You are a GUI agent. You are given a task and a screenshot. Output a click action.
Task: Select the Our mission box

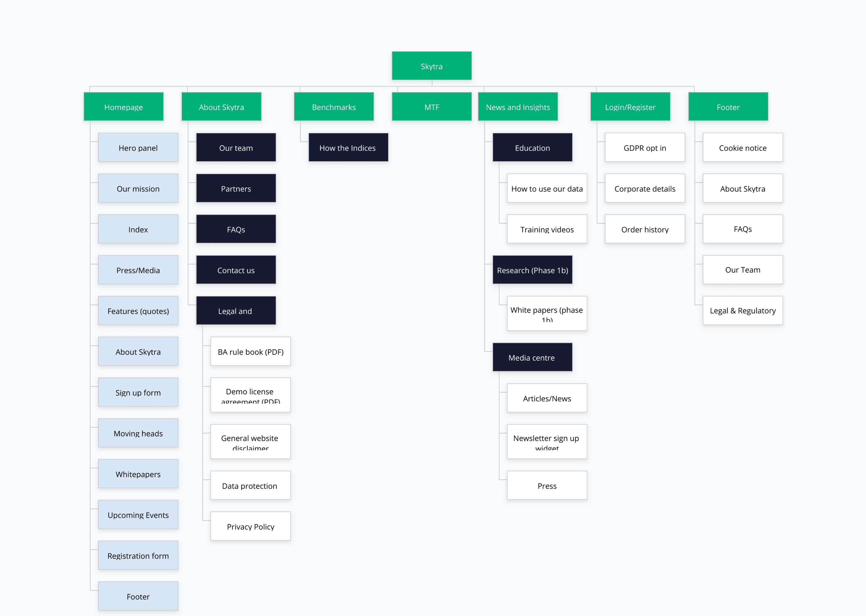(138, 188)
